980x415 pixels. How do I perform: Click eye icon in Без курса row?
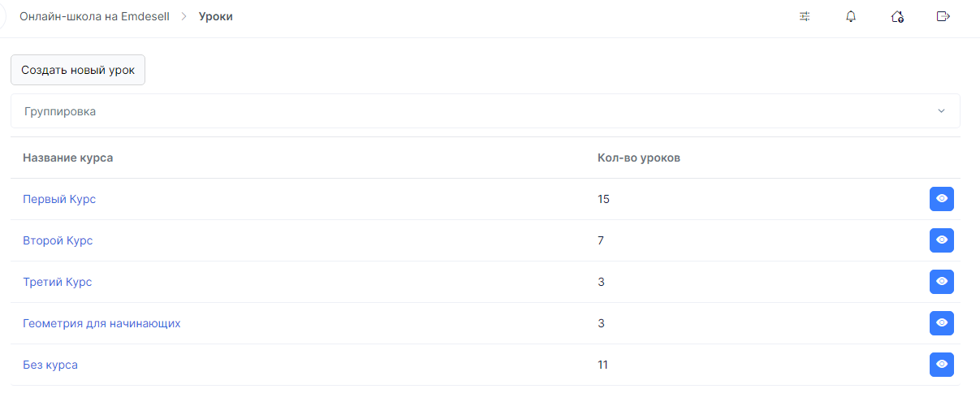tap(942, 365)
